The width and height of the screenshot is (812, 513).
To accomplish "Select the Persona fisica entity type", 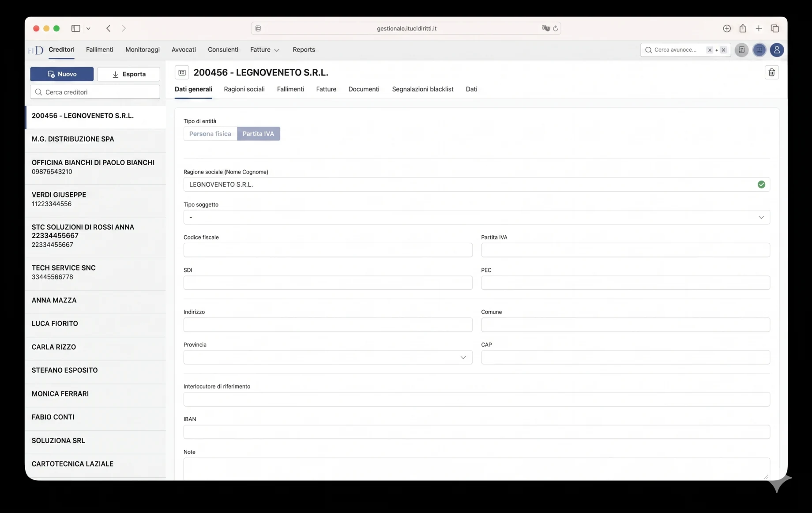I will pos(210,134).
